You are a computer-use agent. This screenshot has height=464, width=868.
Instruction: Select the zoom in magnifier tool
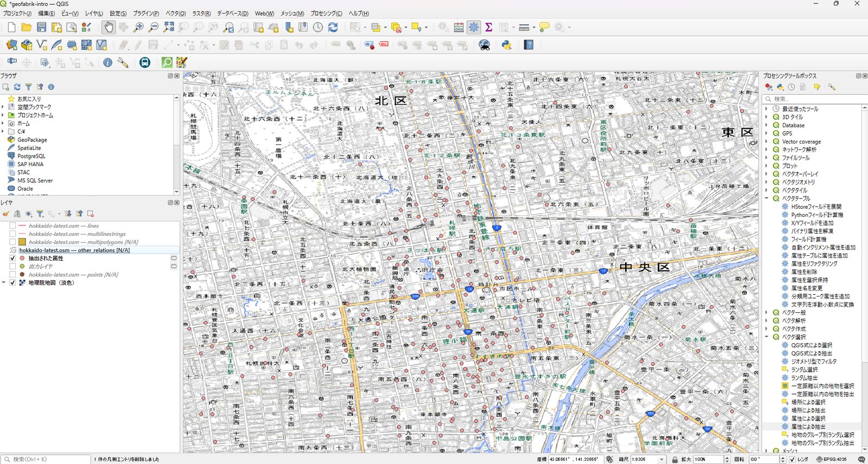139,27
